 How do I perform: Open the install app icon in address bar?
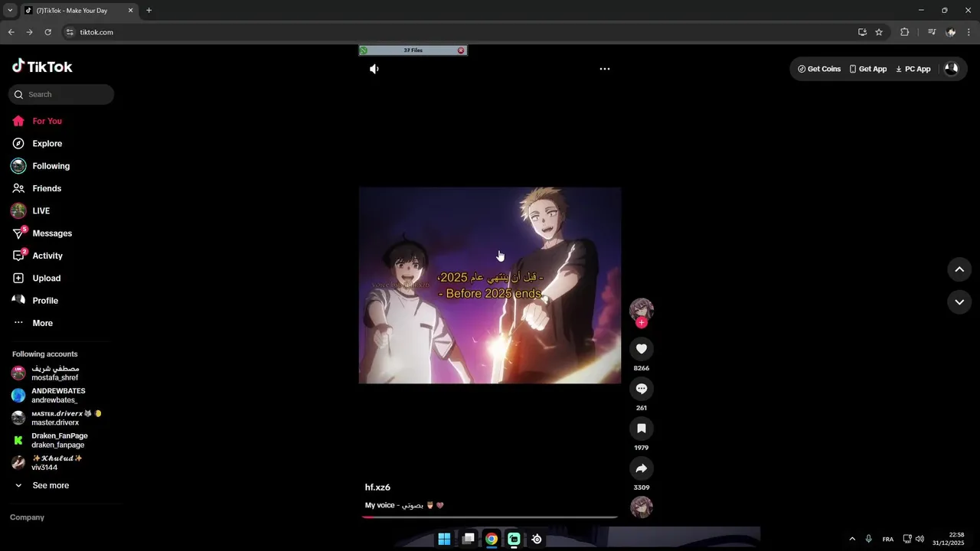[x=862, y=32]
